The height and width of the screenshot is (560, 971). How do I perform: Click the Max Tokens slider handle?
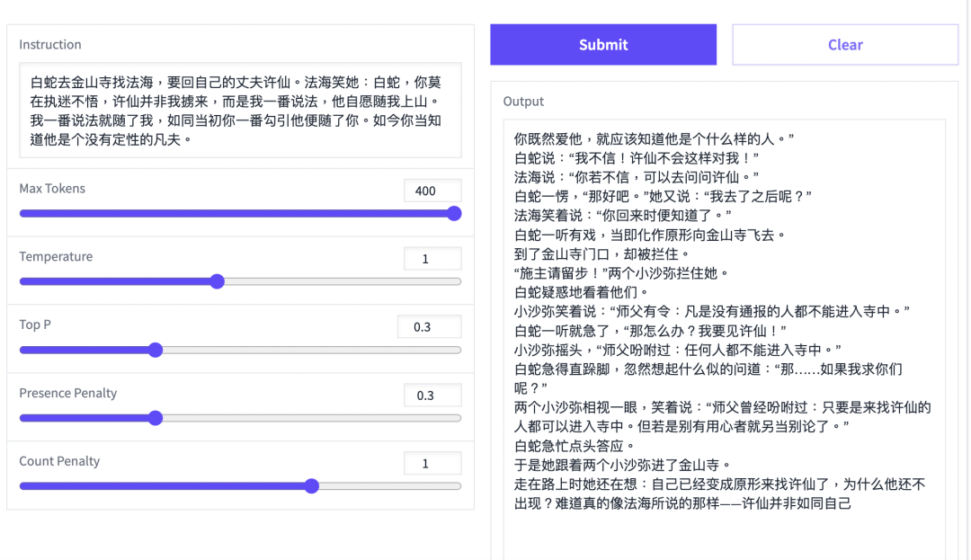[x=454, y=213]
